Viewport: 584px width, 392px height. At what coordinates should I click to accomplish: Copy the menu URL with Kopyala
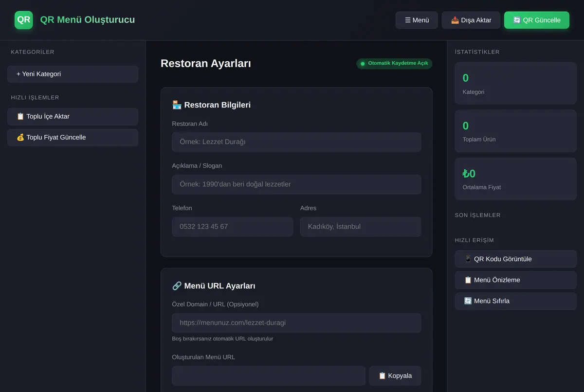coord(395,375)
